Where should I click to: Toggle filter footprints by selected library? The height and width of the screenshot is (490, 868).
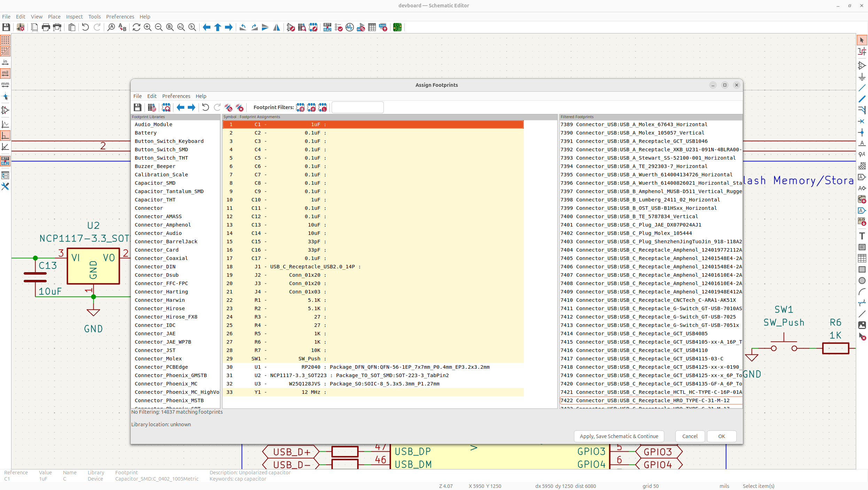tap(323, 107)
